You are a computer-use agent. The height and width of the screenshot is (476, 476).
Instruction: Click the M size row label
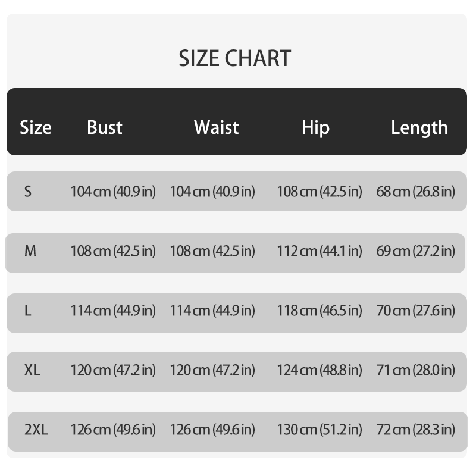tap(30, 251)
